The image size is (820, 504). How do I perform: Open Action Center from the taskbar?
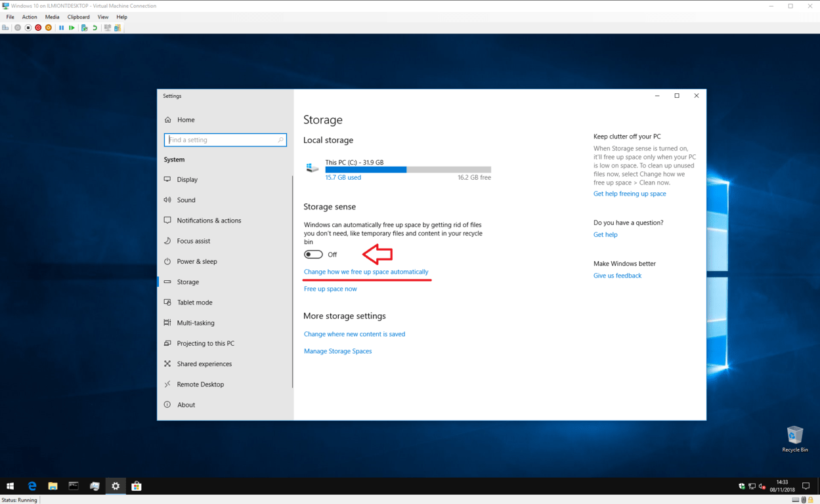(806, 486)
